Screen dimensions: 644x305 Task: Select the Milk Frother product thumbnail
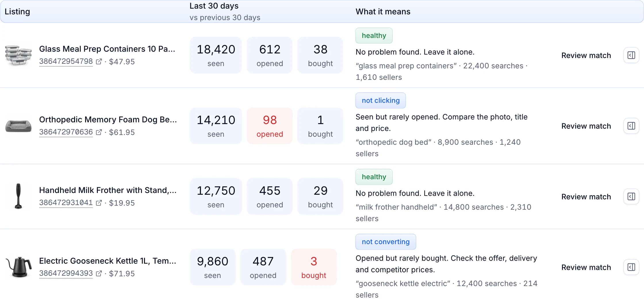coord(18,196)
